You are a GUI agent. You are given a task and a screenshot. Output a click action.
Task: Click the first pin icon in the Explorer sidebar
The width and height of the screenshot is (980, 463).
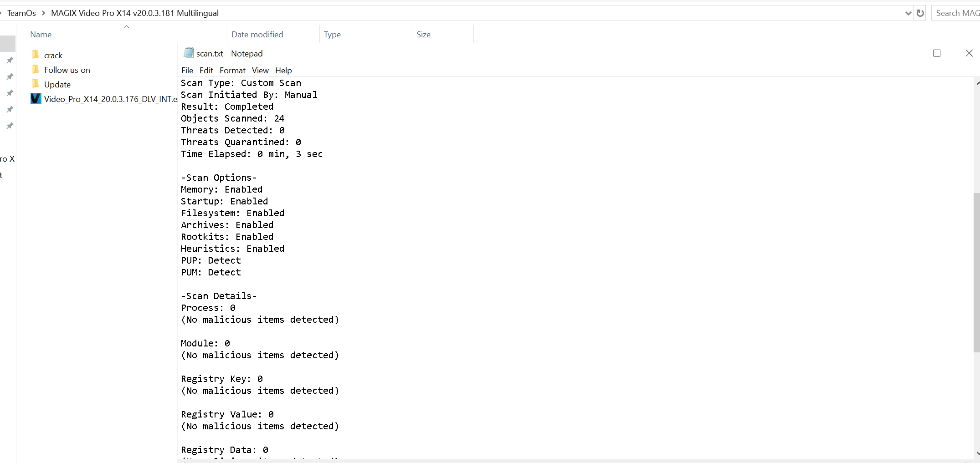pos(10,60)
